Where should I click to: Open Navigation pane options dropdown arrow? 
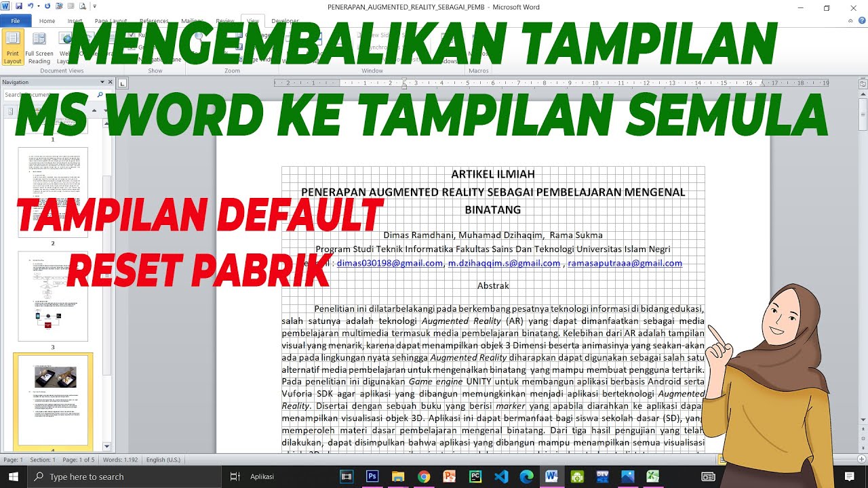click(102, 82)
